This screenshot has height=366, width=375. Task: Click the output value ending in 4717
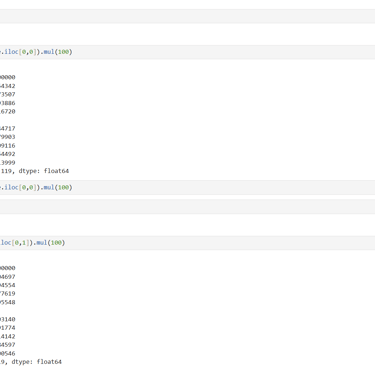(8, 128)
